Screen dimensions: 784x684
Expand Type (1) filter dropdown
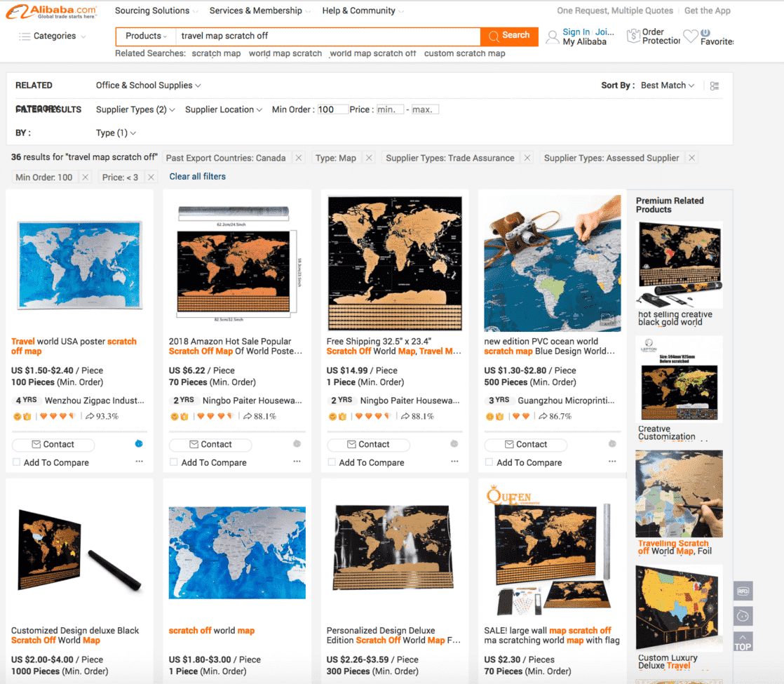coord(116,133)
